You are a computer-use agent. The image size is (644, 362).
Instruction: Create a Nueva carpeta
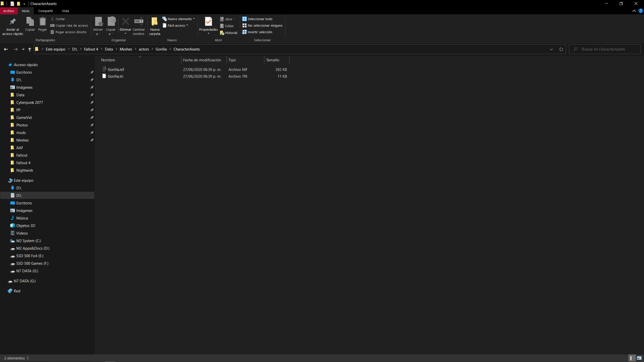pyautogui.click(x=155, y=26)
